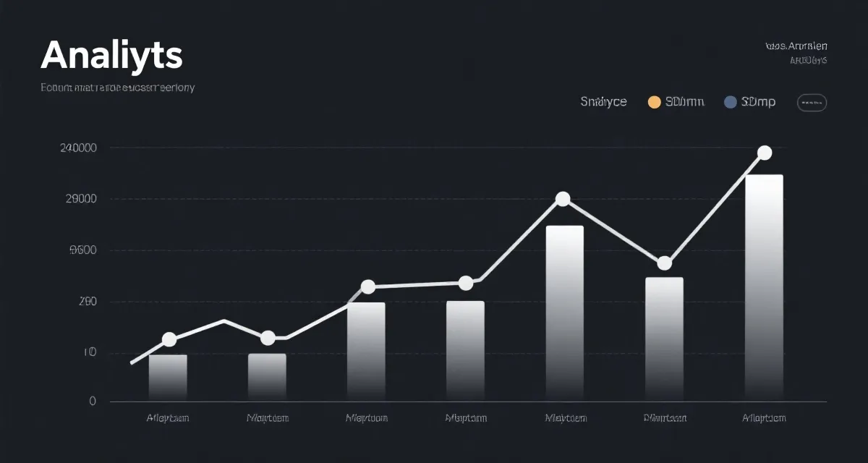Screen dimensions: 868x463
Task: Click the "29000" y-axis label
Action: (81, 199)
